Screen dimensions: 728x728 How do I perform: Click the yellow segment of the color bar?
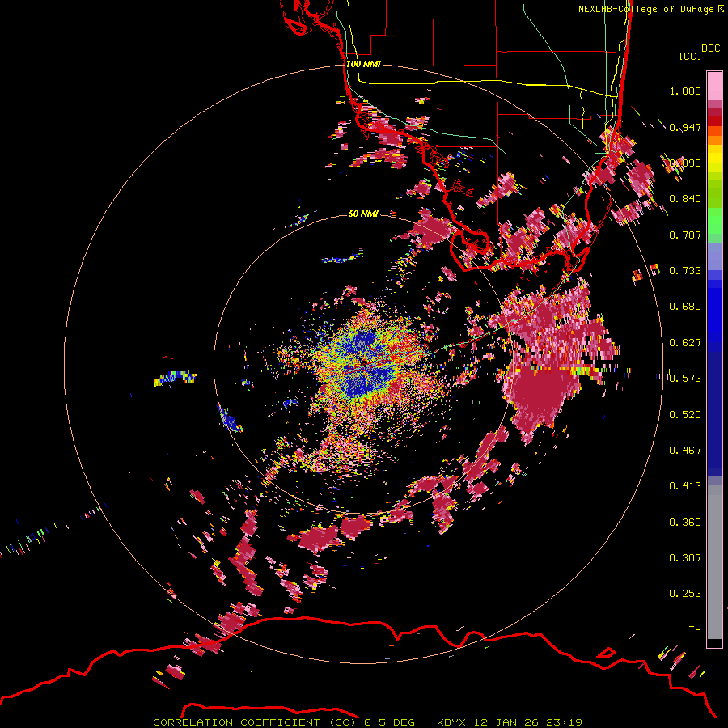714,159
